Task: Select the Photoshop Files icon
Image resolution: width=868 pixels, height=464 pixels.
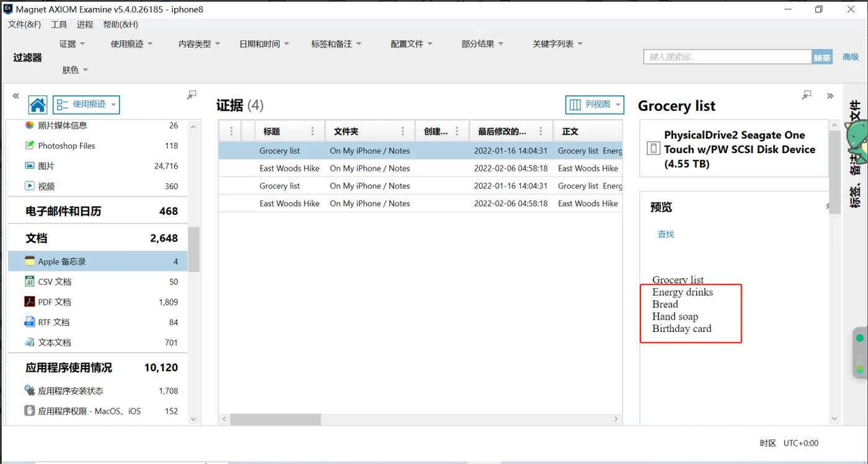Action: tap(29, 146)
